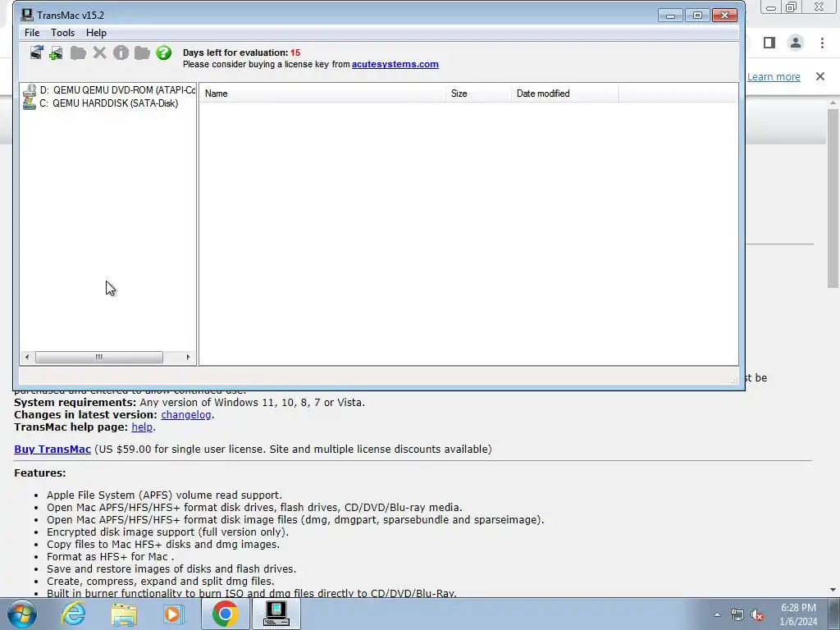Click the TransMac title bar app icon
The image size is (840, 630).
27,15
